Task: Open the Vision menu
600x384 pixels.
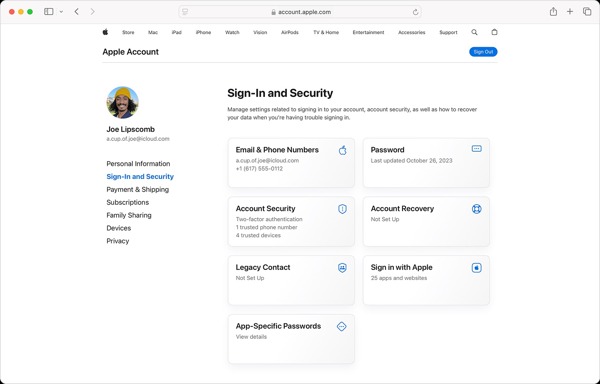Action: [x=260, y=33]
